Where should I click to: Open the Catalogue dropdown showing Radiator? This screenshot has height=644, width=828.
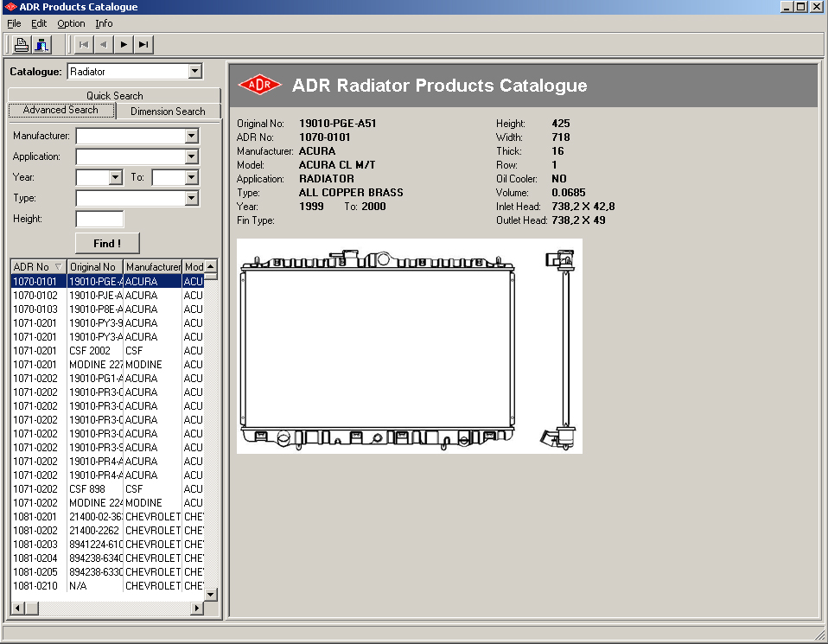coord(195,71)
